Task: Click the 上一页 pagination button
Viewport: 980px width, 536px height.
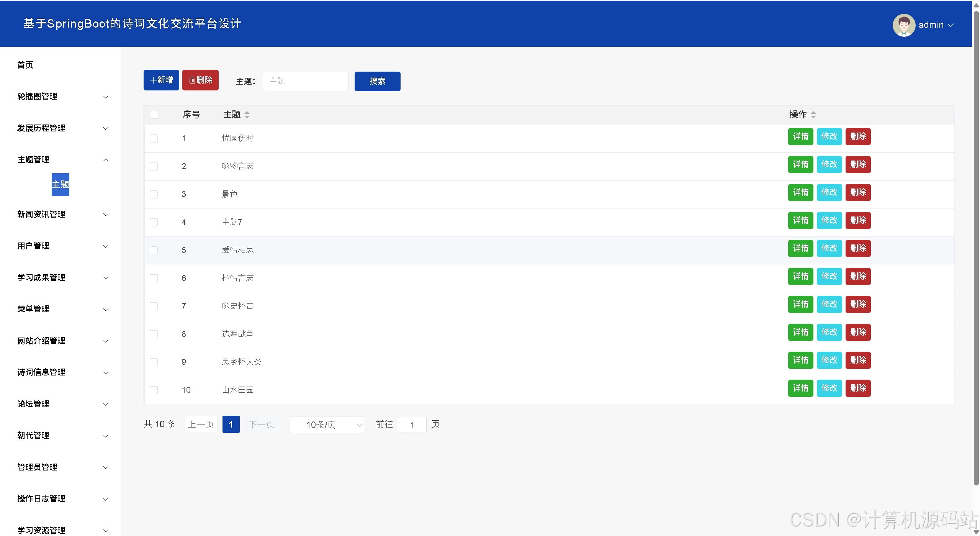Action: (x=201, y=425)
